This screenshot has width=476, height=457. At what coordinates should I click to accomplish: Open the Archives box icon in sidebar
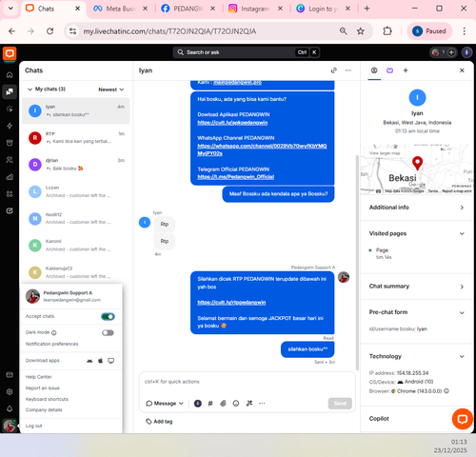click(x=10, y=143)
